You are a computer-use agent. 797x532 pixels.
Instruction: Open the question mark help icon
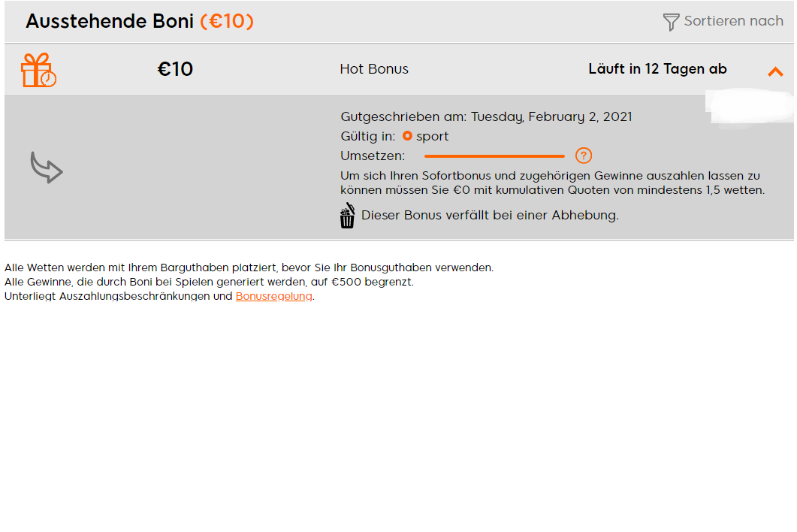(584, 156)
